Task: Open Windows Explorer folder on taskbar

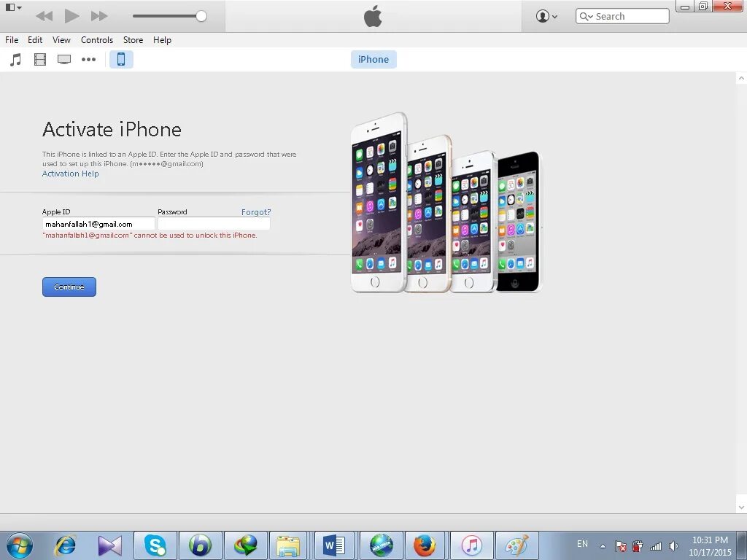Action: pos(288,545)
